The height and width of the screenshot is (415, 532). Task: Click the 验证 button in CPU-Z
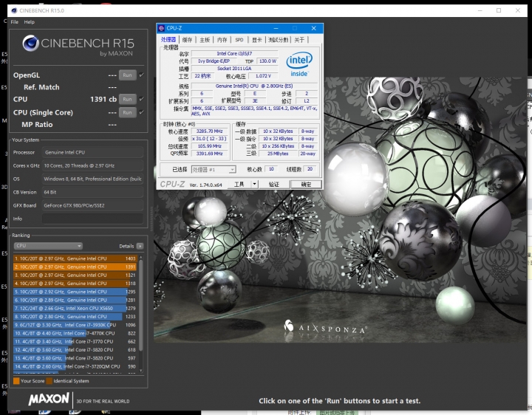274,184
